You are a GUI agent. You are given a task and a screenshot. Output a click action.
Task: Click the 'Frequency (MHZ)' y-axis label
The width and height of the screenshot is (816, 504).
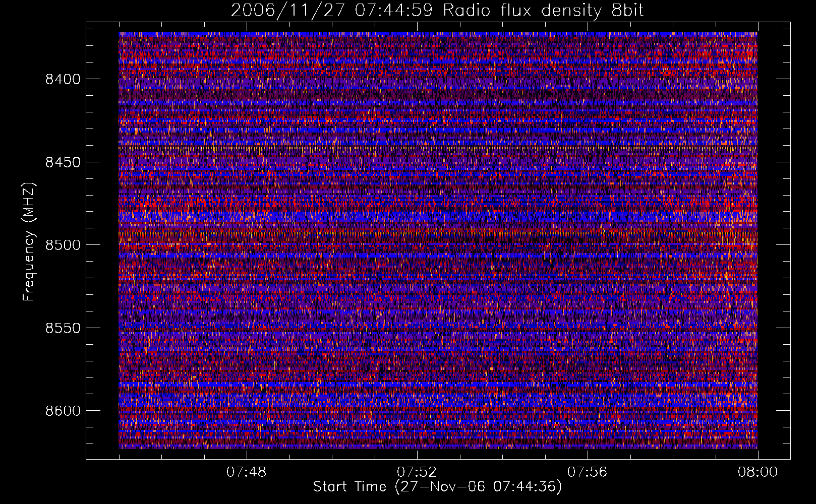point(29,242)
